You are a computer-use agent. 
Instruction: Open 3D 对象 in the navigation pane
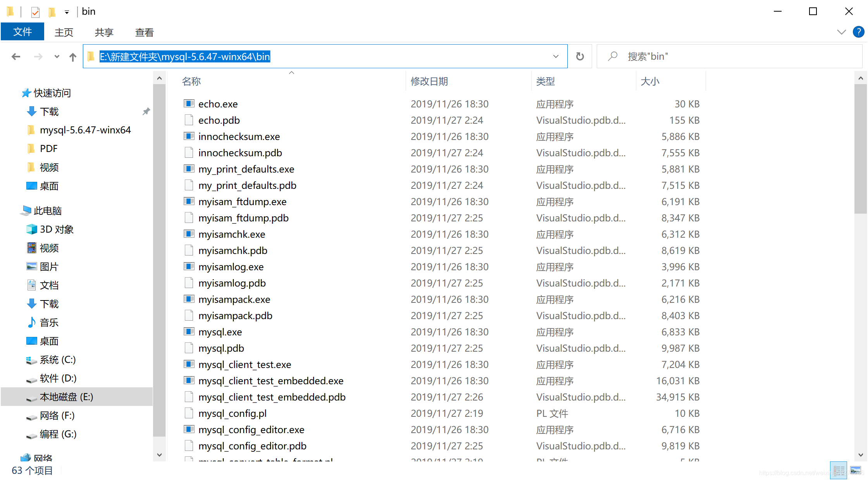(x=57, y=230)
